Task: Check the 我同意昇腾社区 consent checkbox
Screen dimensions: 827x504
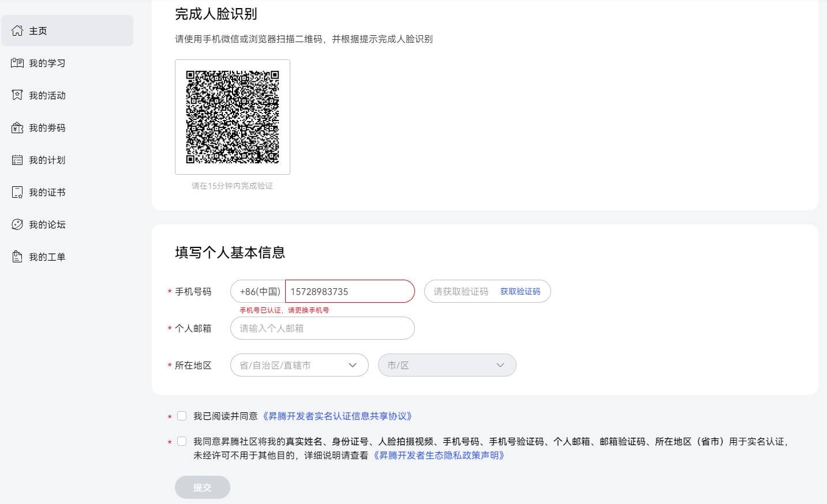Action: click(182, 441)
